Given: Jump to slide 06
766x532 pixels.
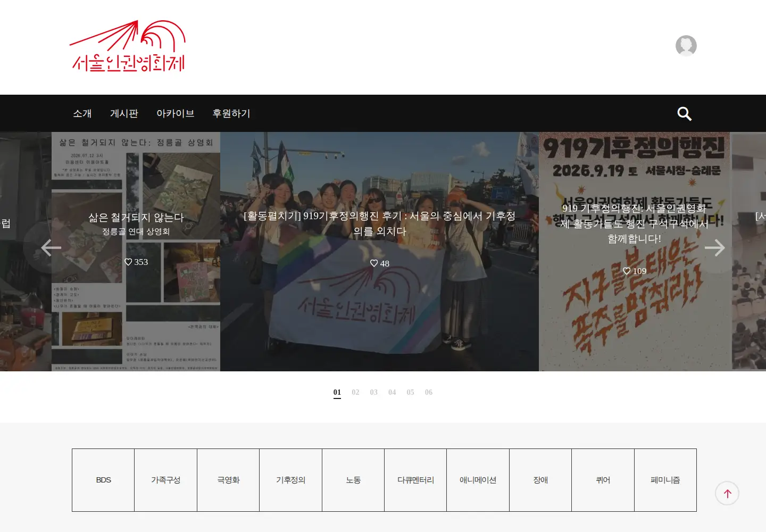Looking at the screenshot, I should click(x=429, y=393).
